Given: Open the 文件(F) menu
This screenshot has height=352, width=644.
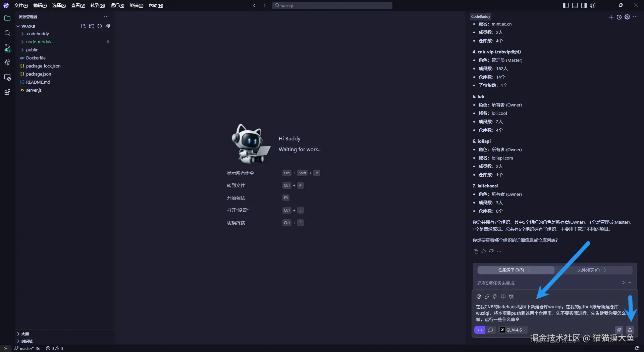Looking at the screenshot, I should pyautogui.click(x=21, y=5).
